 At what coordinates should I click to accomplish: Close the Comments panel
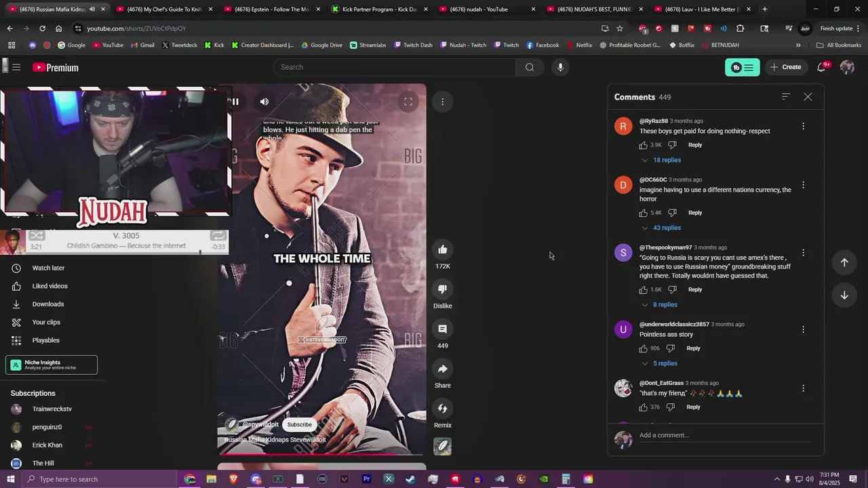808,97
